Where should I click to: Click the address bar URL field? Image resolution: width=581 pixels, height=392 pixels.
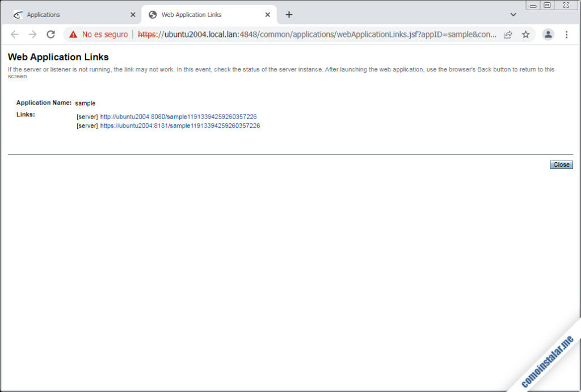click(318, 35)
